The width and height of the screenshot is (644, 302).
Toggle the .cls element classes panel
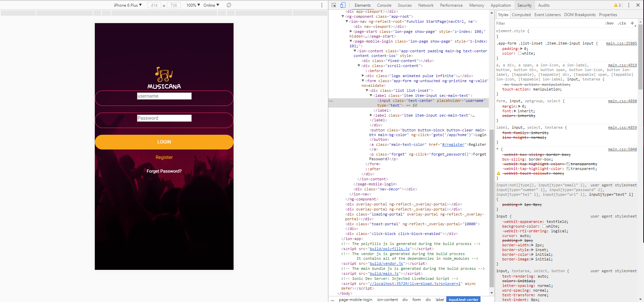(622, 23)
